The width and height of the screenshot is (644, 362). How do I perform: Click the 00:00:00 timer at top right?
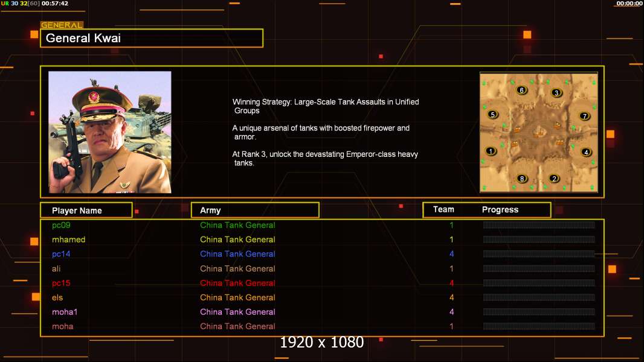pos(630,3)
